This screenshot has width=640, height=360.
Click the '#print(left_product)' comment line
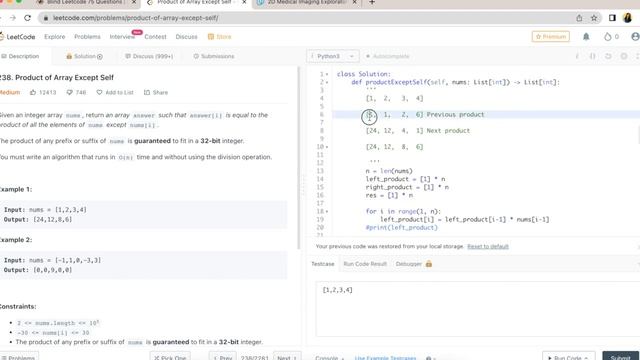click(x=402, y=227)
